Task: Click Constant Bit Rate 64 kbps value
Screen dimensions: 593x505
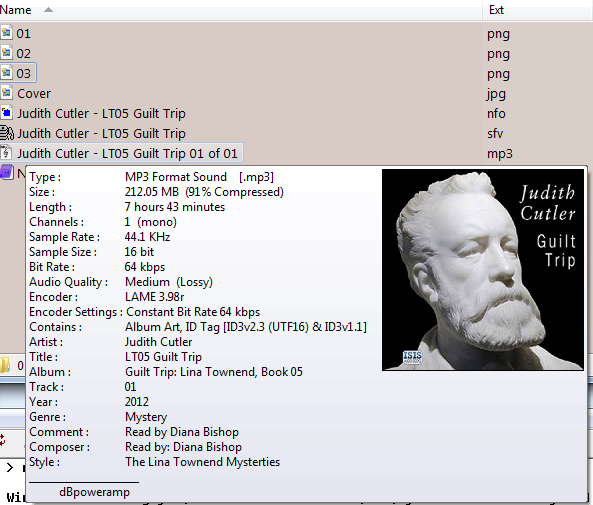Action: (193, 312)
